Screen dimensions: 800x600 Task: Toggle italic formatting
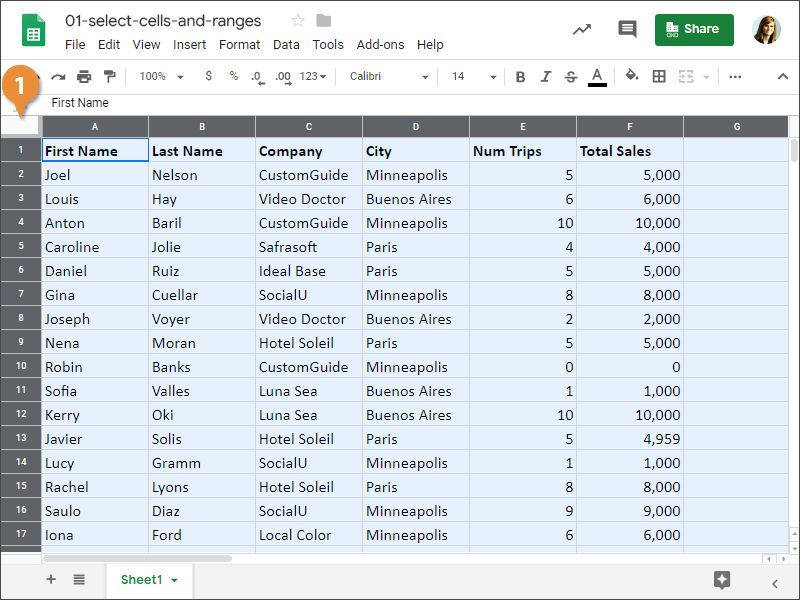click(545, 76)
